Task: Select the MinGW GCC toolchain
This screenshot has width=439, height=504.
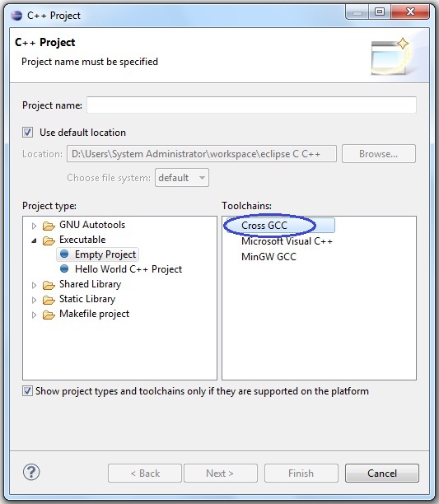Action: tap(269, 256)
